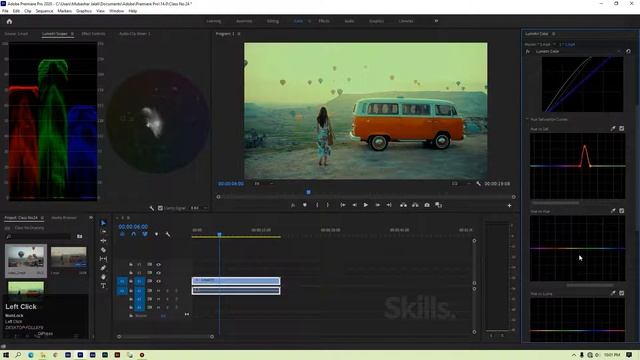Select the Track Select Forward tool

tap(103, 232)
